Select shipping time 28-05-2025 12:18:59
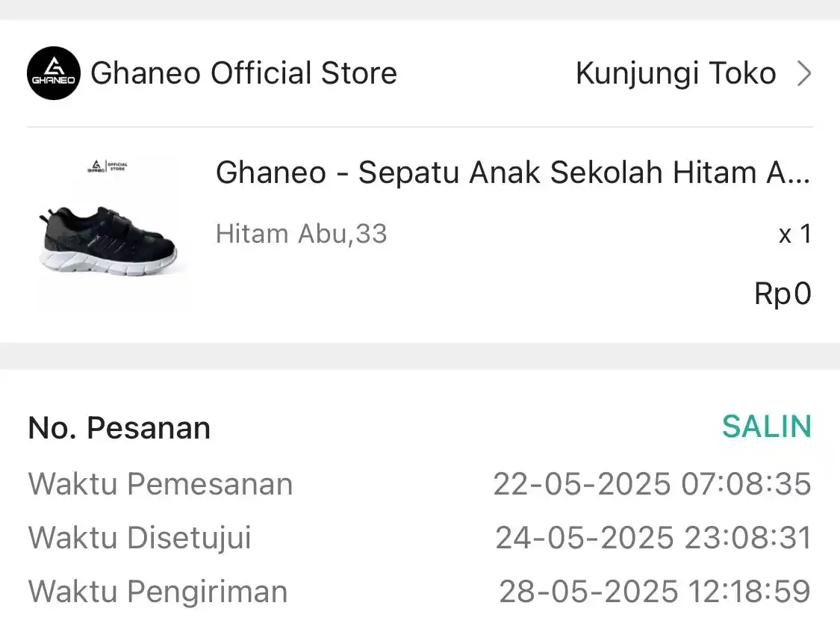 [x=655, y=591]
